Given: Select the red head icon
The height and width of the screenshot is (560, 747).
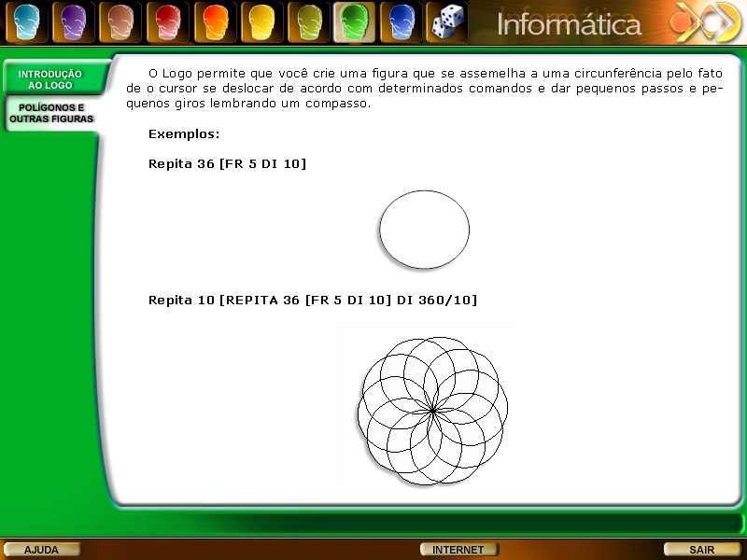Looking at the screenshot, I should [167, 21].
